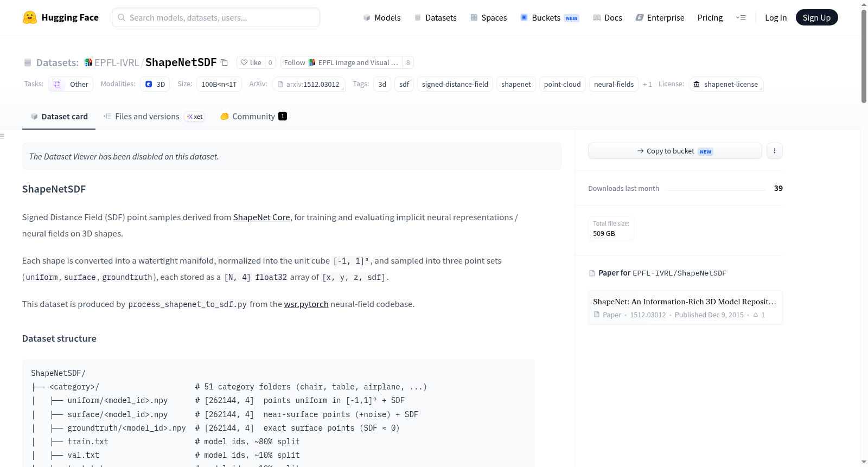Screen dimensions: 868x467
Task: Click the process_shapenet_to_sdf.py code text
Action: tap(188, 304)
